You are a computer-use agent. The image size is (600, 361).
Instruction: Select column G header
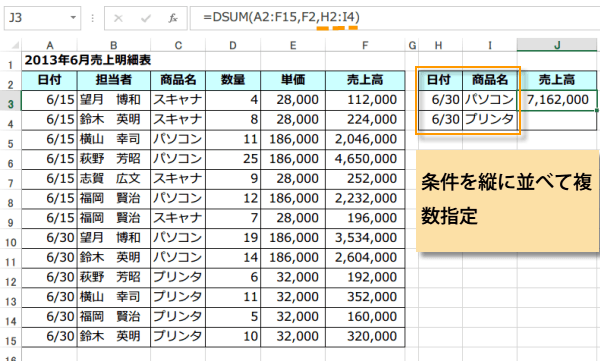coord(412,45)
